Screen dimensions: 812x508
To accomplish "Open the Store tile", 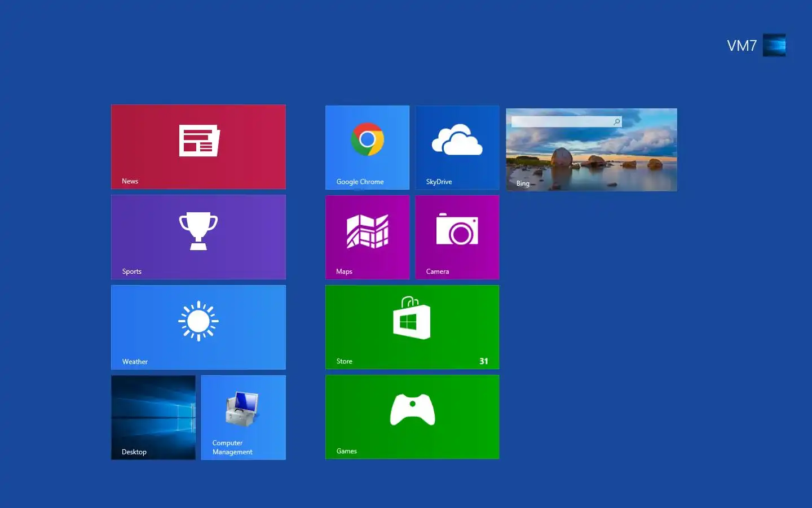I will [x=412, y=327].
